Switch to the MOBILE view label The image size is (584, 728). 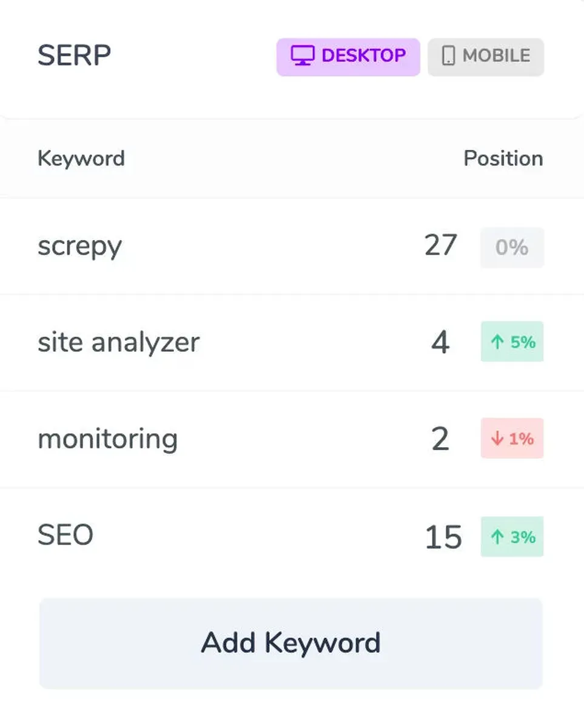[x=496, y=56]
